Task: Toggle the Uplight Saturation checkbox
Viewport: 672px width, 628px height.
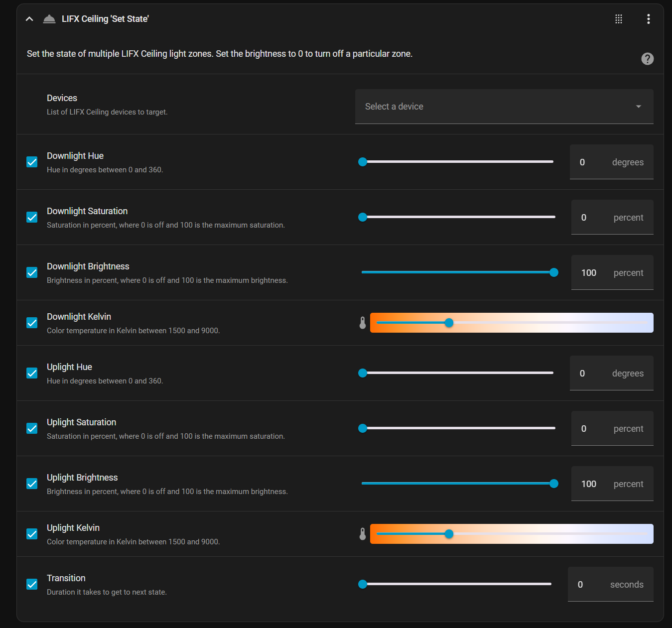Action: click(x=32, y=429)
